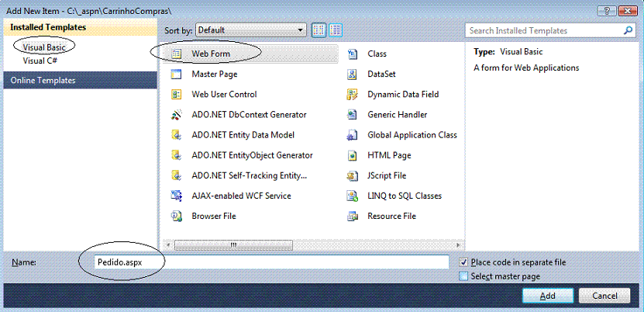
Task: Select the HTML Page label
Action: tap(389, 155)
